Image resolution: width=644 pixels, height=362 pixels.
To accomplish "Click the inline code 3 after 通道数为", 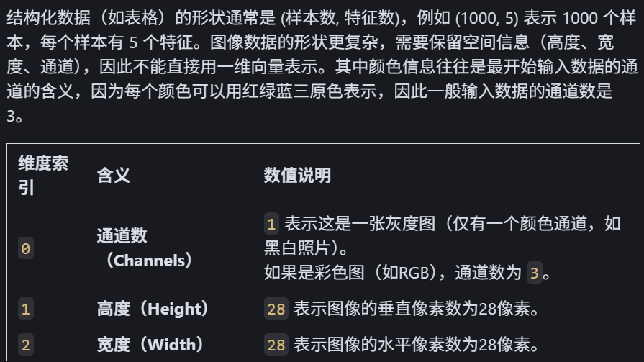I will [535, 273].
